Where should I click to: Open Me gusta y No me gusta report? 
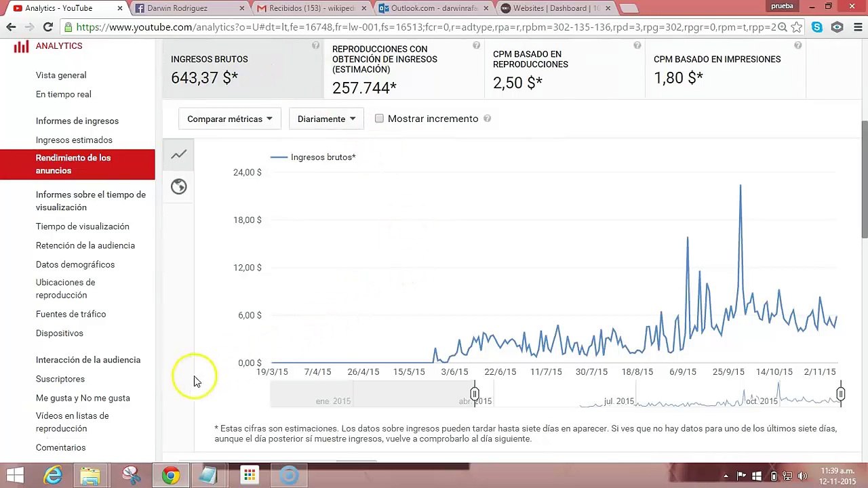83,398
